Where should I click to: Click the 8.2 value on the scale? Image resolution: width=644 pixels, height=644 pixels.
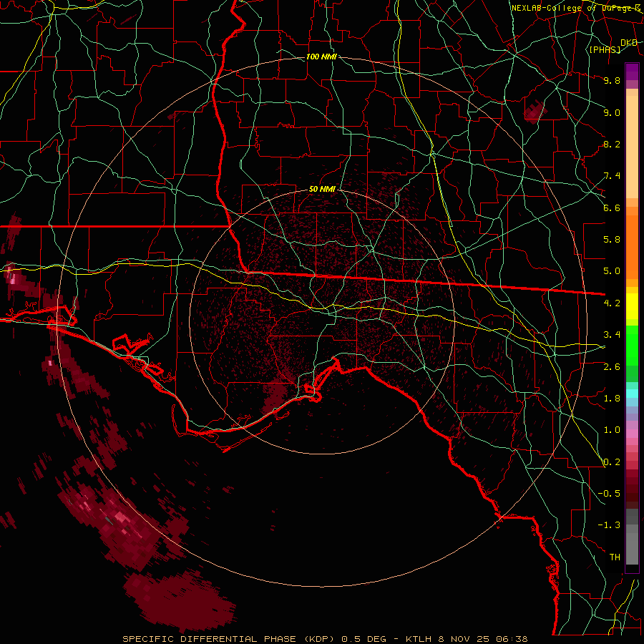pyautogui.click(x=612, y=144)
